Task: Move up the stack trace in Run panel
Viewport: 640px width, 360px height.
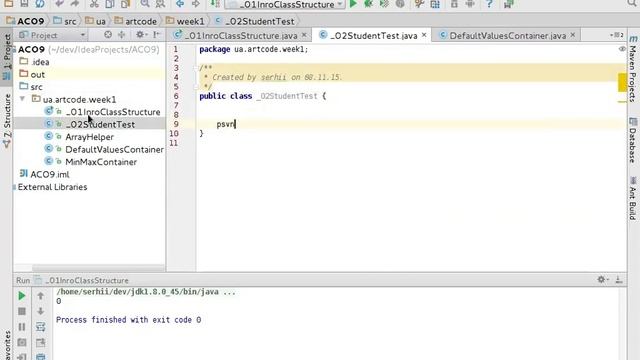Action: (x=40, y=296)
